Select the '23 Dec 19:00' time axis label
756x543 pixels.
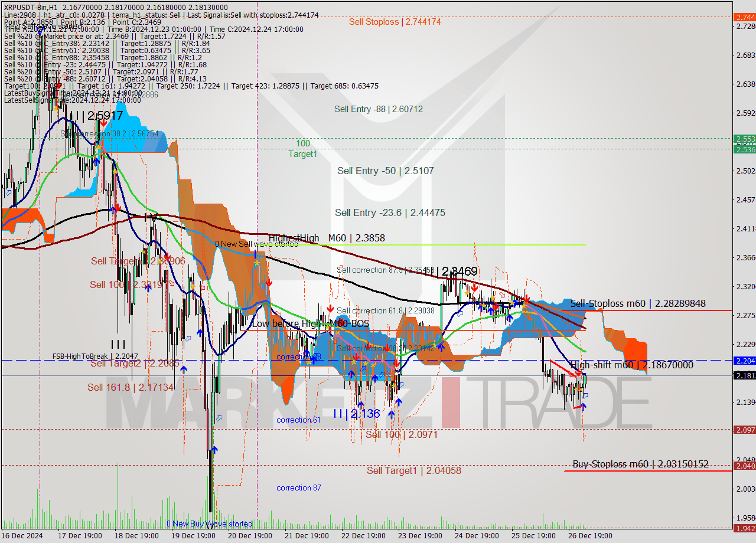pyautogui.click(x=420, y=536)
